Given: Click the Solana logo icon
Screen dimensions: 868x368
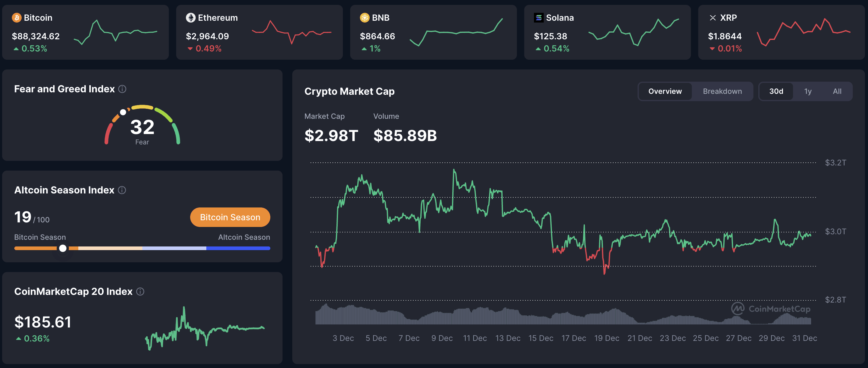Looking at the screenshot, I should click(539, 17).
